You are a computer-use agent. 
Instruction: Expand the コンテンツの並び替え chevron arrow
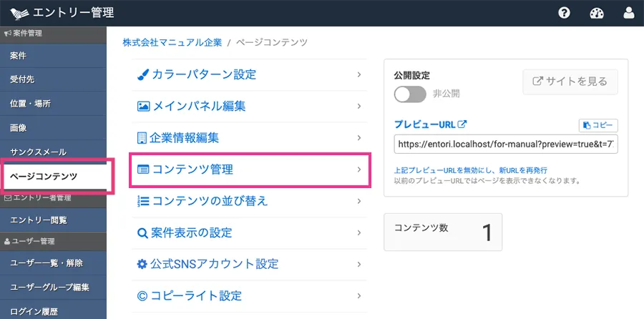pyautogui.click(x=358, y=201)
